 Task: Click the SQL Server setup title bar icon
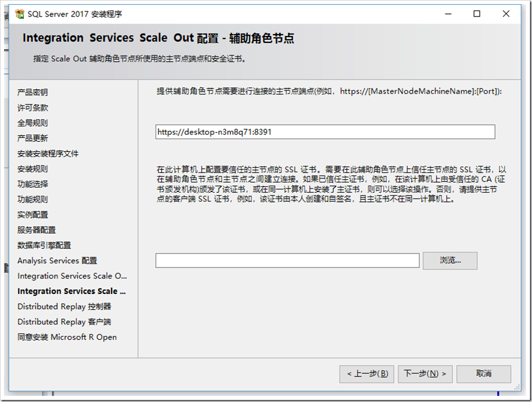click(20, 14)
